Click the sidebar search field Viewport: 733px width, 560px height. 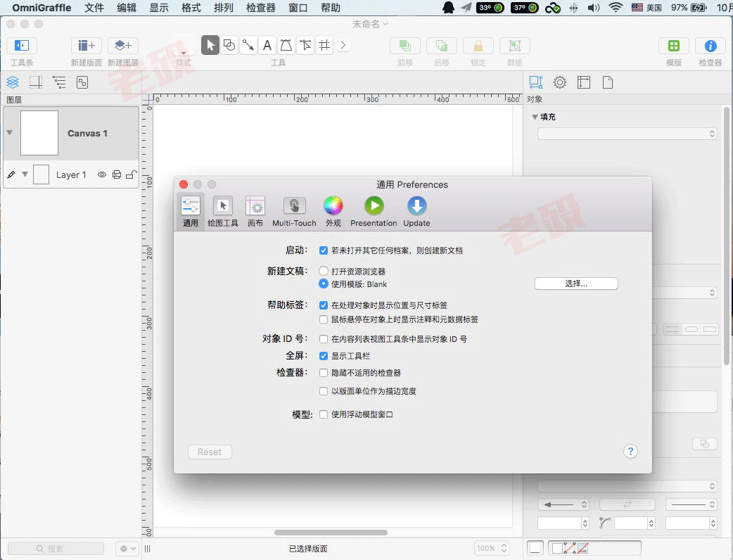(x=56, y=548)
